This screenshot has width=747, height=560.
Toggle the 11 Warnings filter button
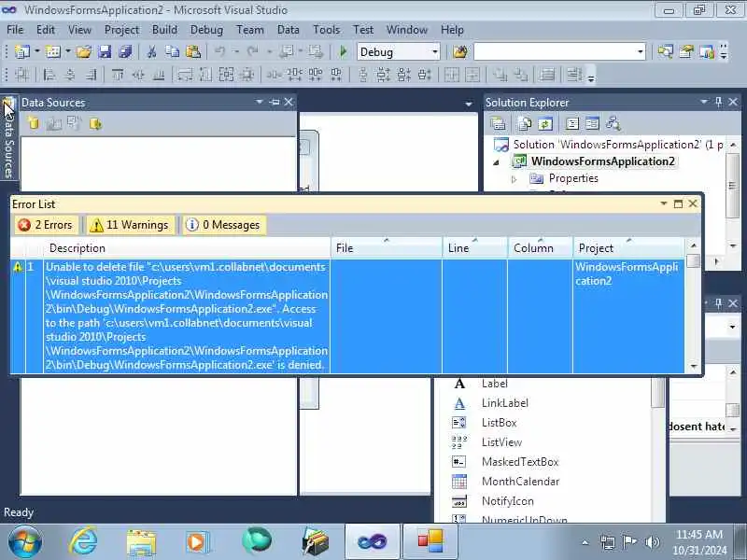(130, 225)
